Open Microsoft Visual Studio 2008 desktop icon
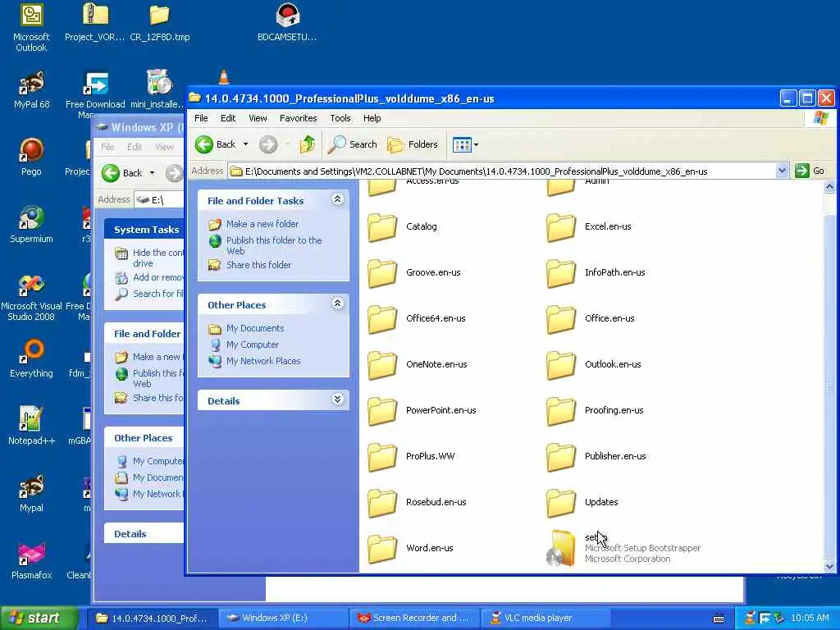Screen dimensions: 840x630 (31, 297)
